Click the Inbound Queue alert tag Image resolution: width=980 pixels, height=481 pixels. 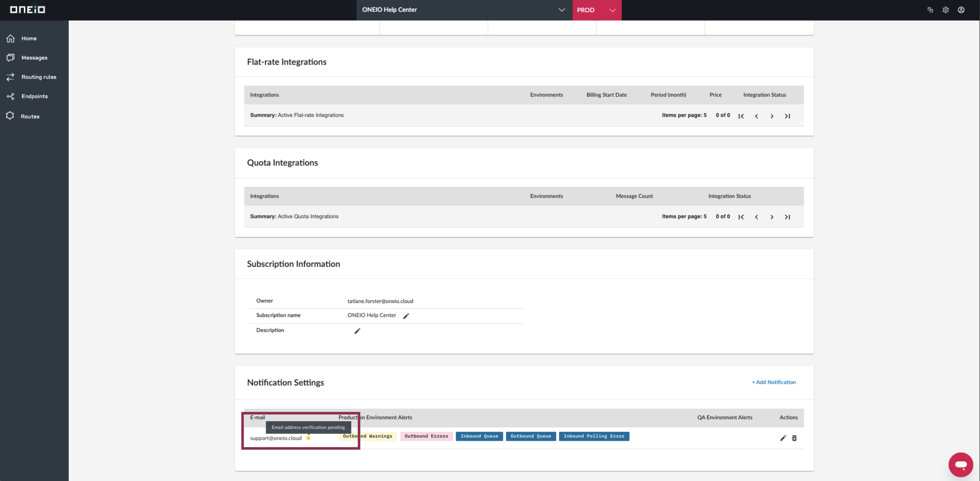point(479,436)
